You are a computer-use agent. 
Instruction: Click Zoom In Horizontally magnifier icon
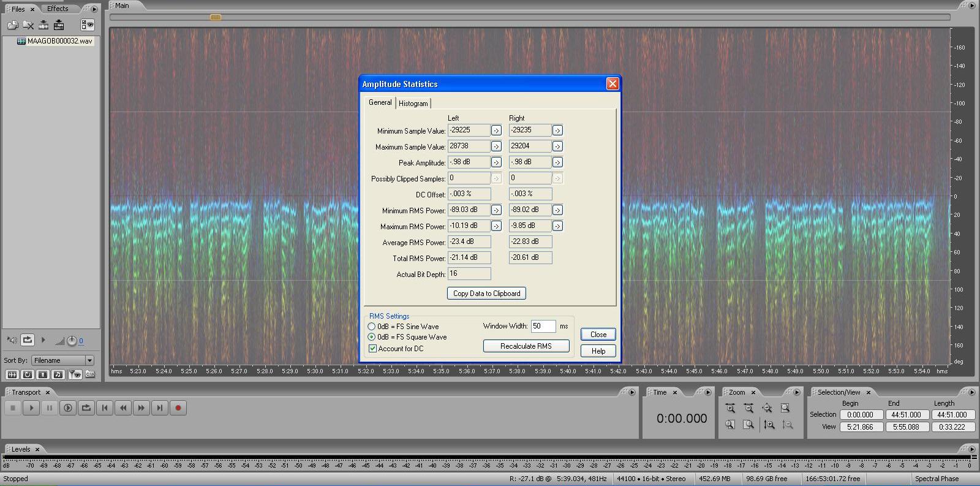click(x=730, y=408)
